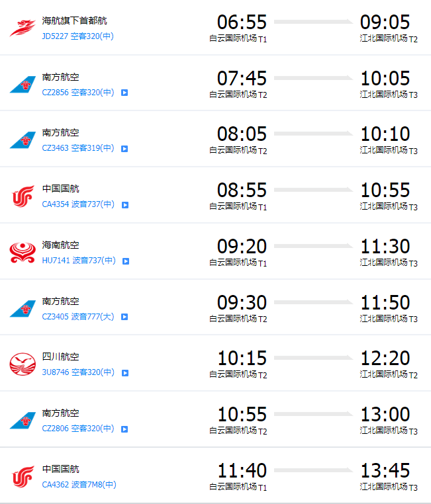Click the Sichuan Airlines logo beside 3U8746
Image resolution: width=431 pixels, height=504 pixels.
23,364
